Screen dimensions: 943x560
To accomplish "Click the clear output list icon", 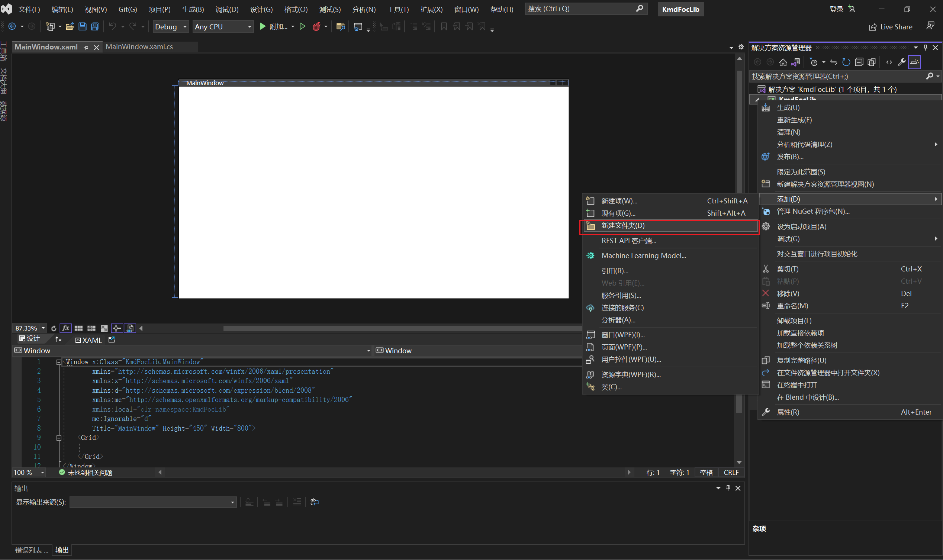I will tap(297, 502).
